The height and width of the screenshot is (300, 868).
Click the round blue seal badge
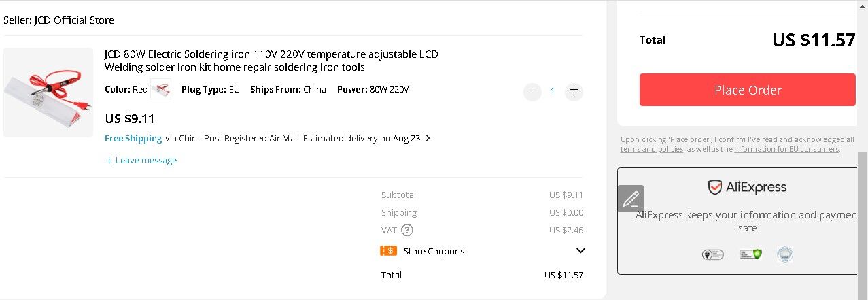(785, 254)
